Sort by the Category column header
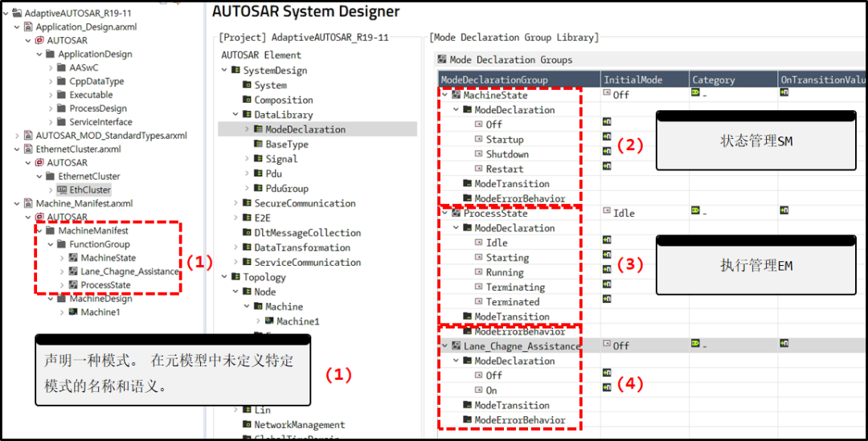The width and height of the screenshot is (868, 441). [x=734, y=80]
